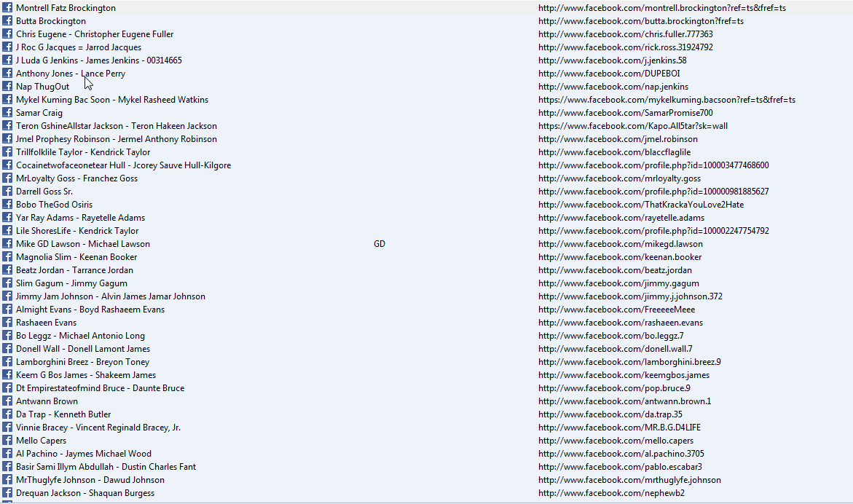This screenshot has width=853, height=504.
Task: Open the facebook.com/MR.B.G.D4LIFE link
Action: 619,428
